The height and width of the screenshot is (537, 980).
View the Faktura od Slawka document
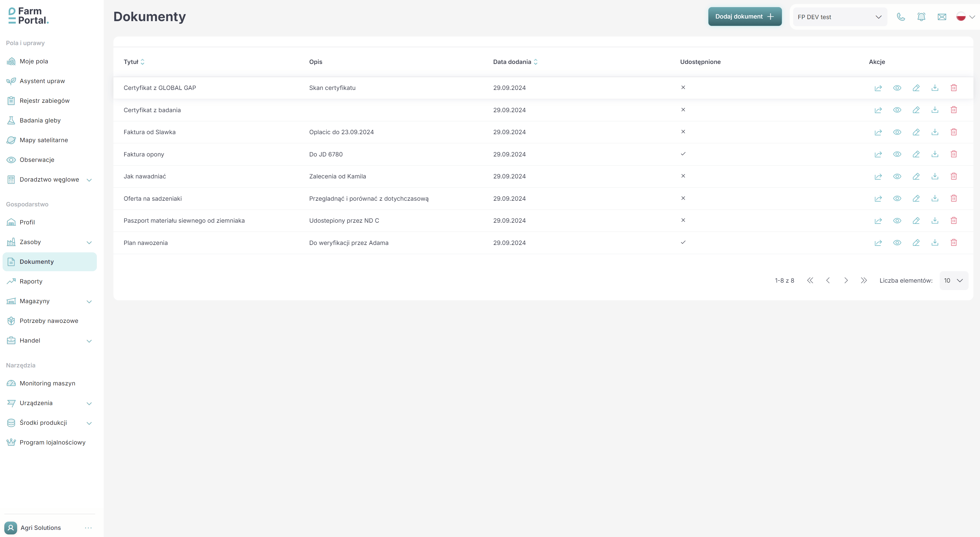pyautogui.click(x=897, y=132)
